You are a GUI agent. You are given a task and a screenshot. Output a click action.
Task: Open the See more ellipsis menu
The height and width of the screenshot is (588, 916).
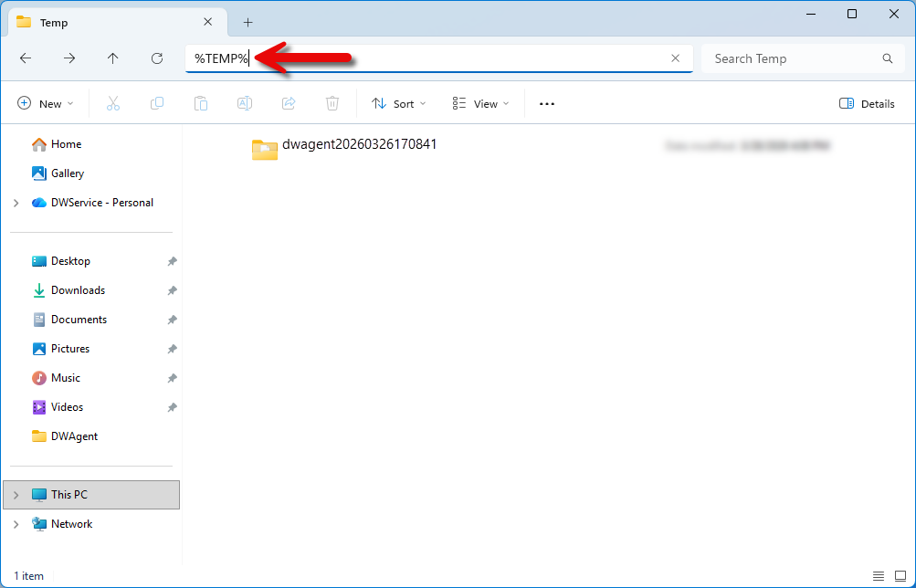tap(547, 104)
